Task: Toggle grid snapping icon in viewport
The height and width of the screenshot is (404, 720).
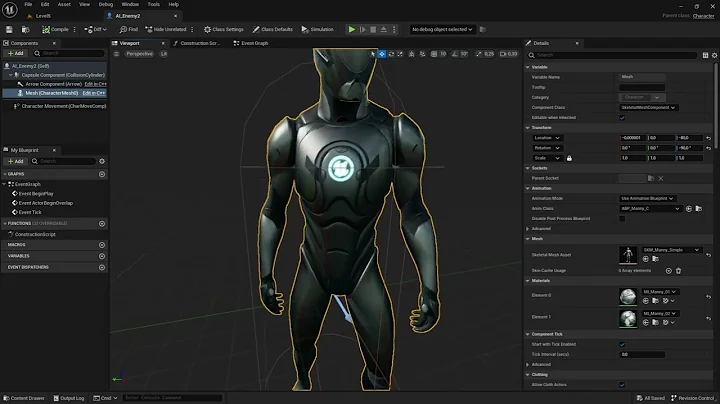Action: tap(434, 54)
